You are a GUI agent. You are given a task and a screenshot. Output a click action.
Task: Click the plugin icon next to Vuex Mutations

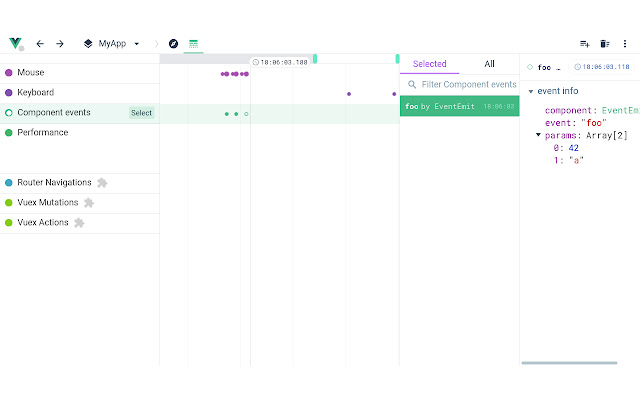point(89,202)
